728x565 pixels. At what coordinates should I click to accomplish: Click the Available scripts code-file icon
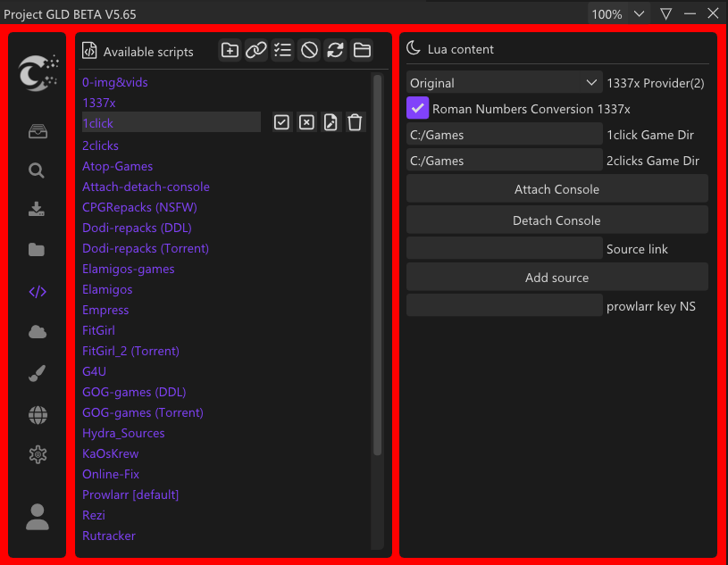[89, 51]
